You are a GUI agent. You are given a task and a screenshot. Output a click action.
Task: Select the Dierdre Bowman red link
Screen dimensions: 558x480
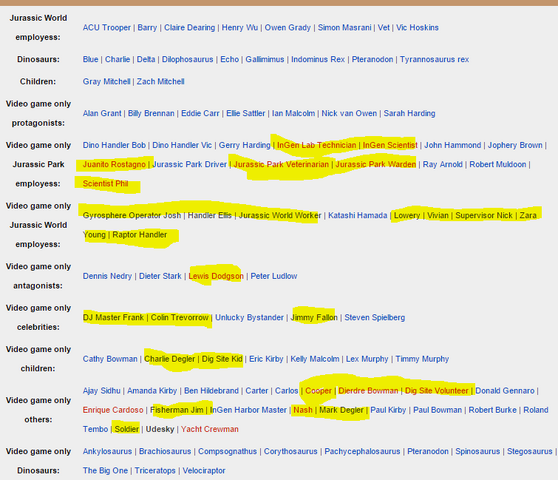tap(368, 391)
